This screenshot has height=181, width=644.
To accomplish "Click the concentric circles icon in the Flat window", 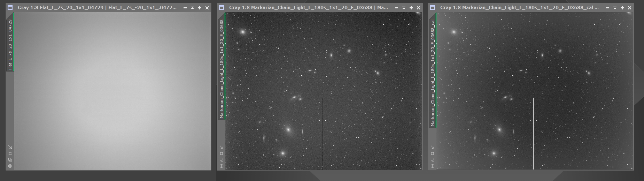I will pos(10,166).
